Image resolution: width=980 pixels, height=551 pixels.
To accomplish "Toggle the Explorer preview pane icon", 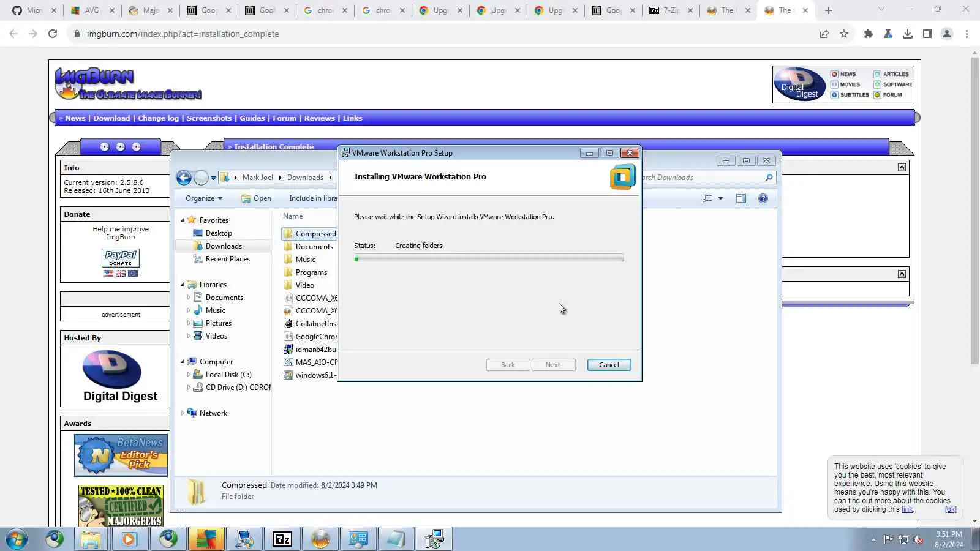I will coord(741,198).
